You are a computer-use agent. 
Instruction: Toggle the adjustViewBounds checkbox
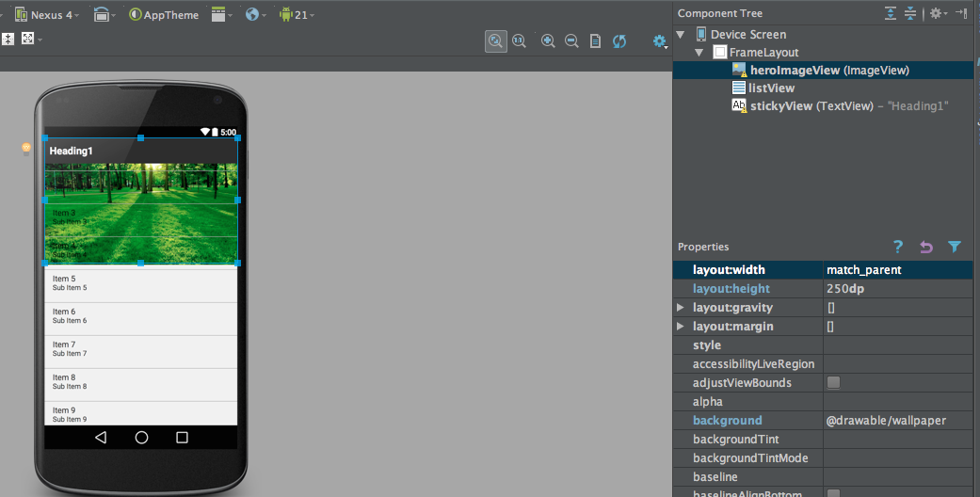pos(833,383)
